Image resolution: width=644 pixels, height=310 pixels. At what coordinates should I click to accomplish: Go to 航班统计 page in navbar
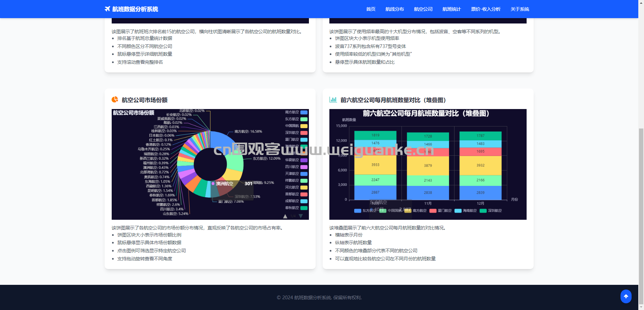point(451,9)
